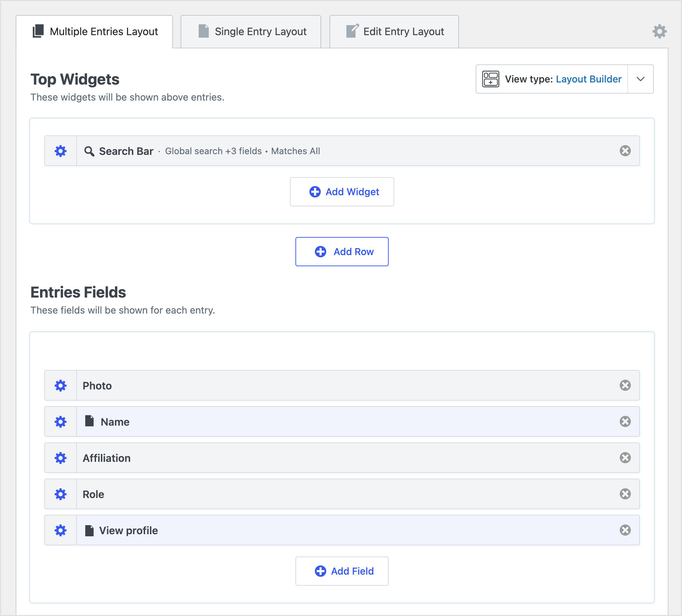Open settings gear for Photo field
Viewport: 682px width, 616px height.
point(61,386)
